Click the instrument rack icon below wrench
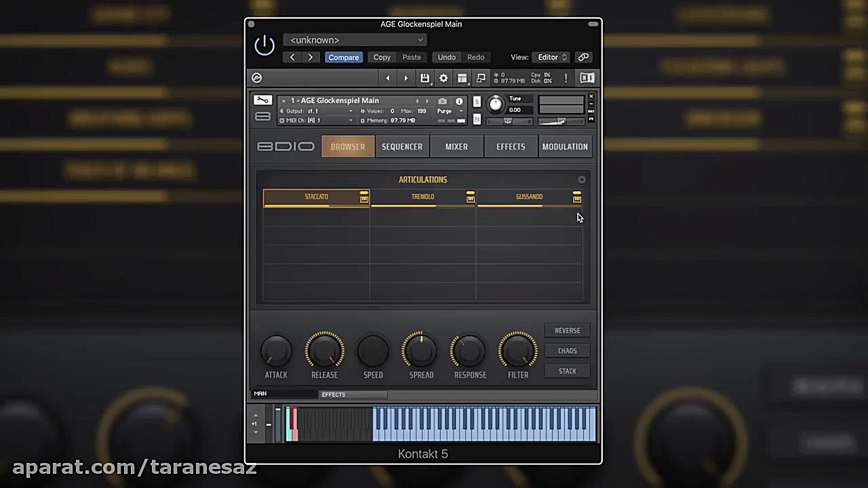The image size is (868, 488). point(262,117)
